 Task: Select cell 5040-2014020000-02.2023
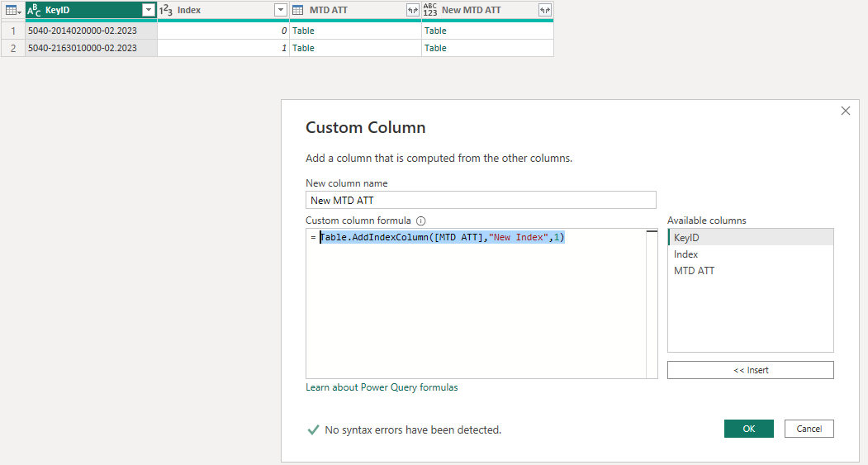(92, 31)
